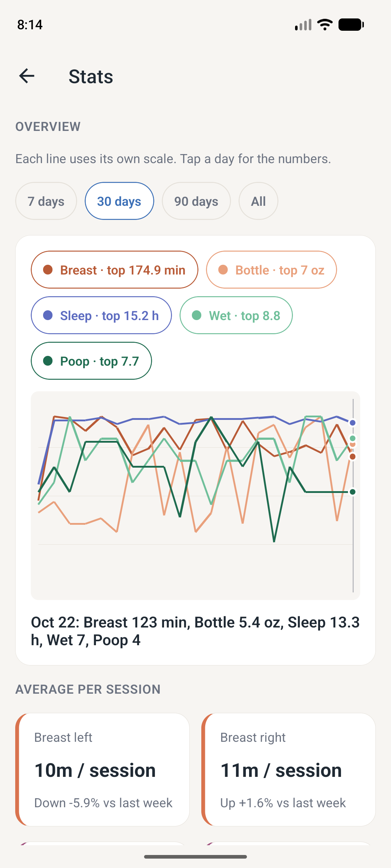Open the Breast left session card
391x868 pixels.
(x=102, y=770)
